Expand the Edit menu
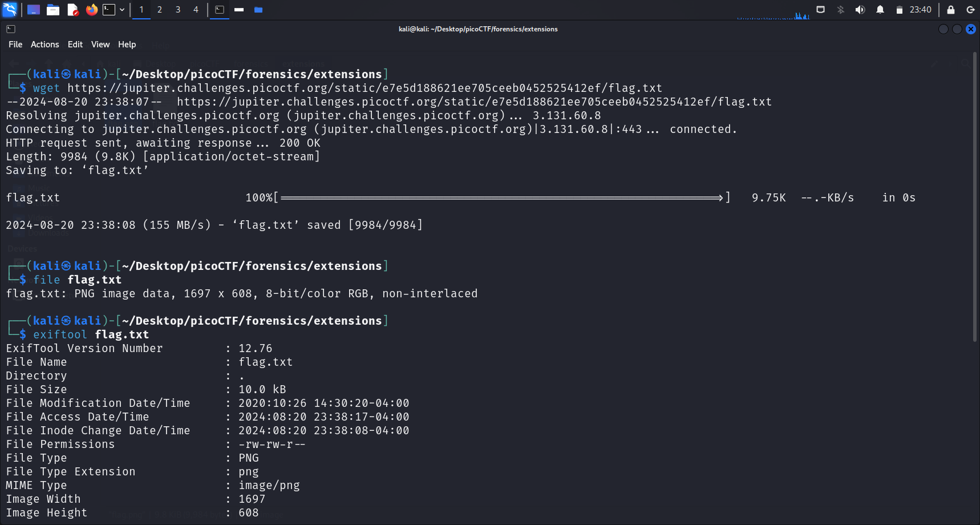980x525 pixels. pos(75,45)
